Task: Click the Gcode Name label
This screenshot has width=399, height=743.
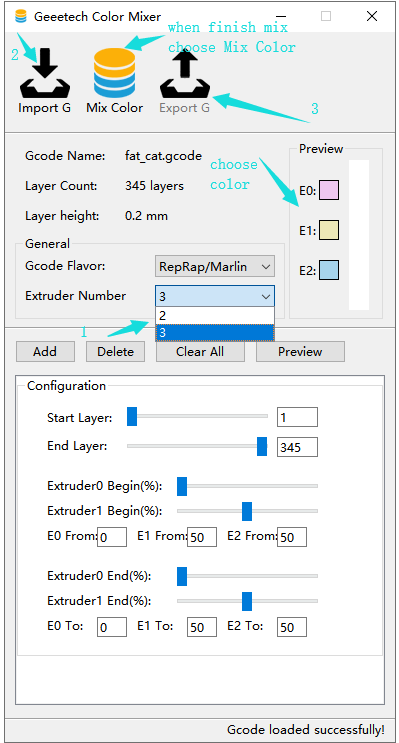Action: tap(65, 156)
